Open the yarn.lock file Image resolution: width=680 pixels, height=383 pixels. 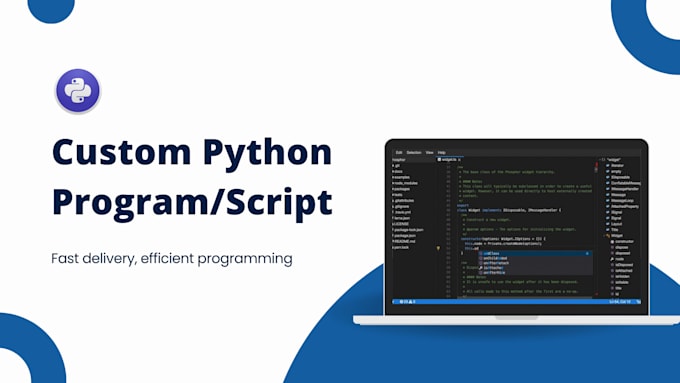(401, 247)
